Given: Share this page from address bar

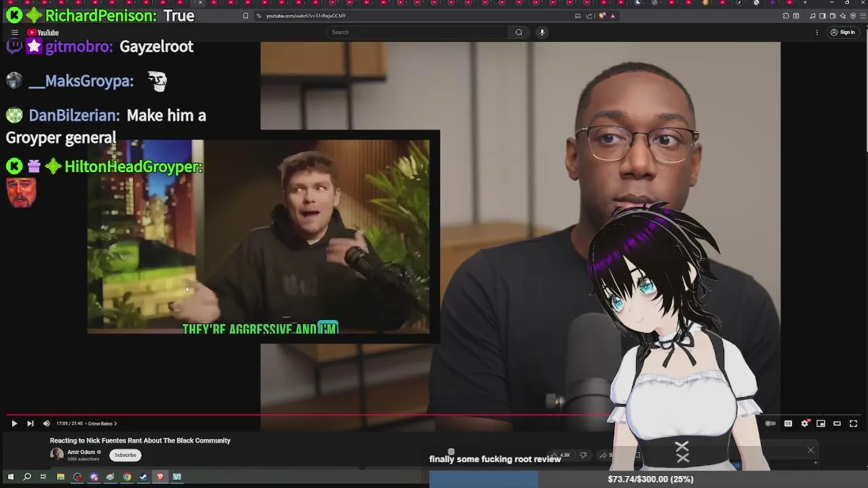Looking at the screenshot, I should tap(589, 16).
